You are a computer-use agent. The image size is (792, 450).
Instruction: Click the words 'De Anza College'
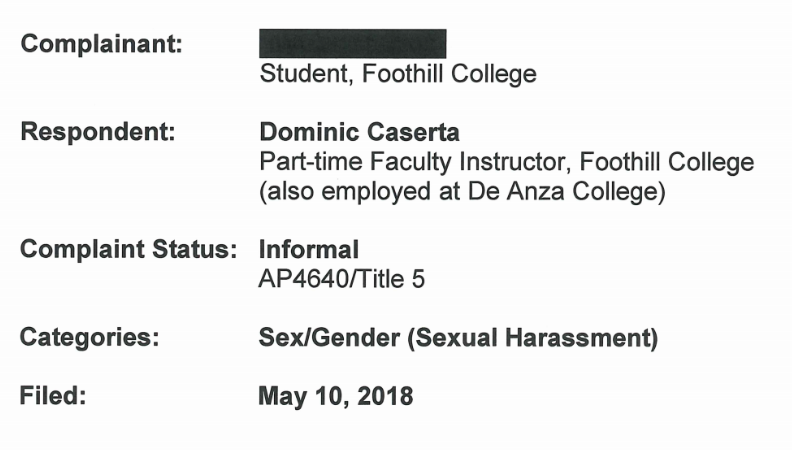click(563, 191)
